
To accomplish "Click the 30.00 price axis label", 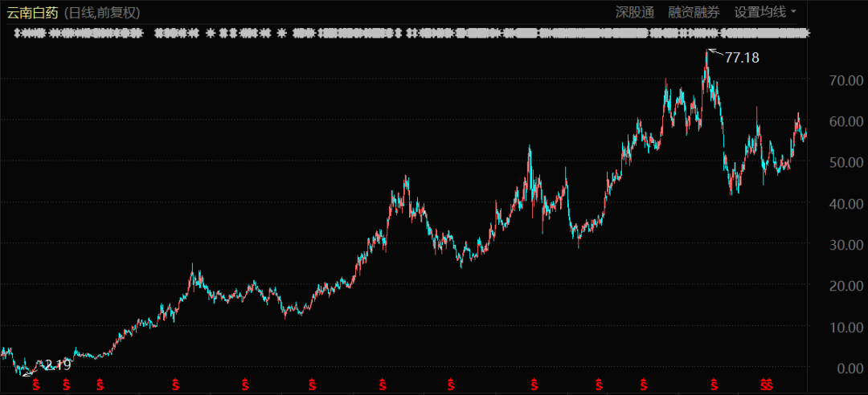I will coord(845,245).
